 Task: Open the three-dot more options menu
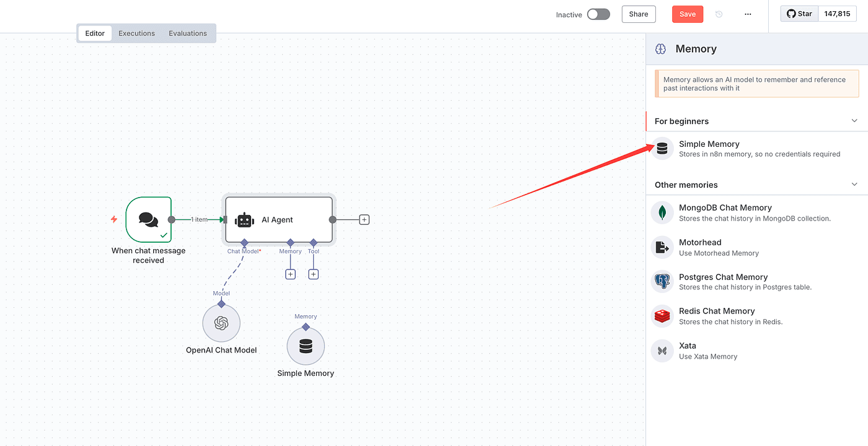pyautogui.click(x=748, y=14)
